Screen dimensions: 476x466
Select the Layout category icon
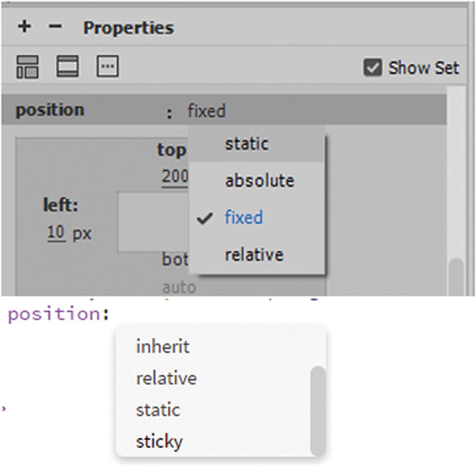click(x=28, y=66)
